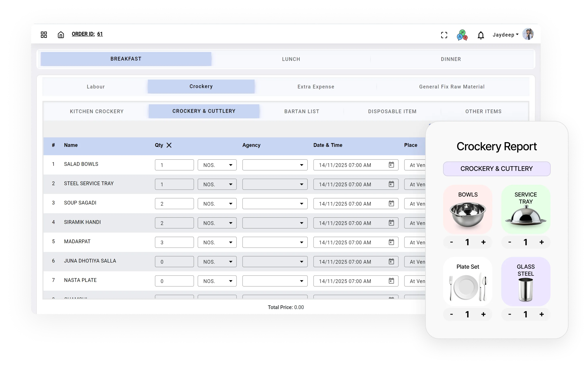
Task: Open the dashboard grid menu icon
Action: (x=44, y=34)
